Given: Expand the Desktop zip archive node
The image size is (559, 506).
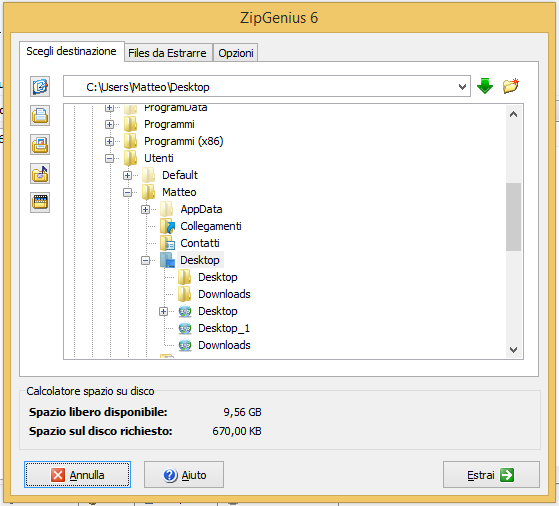Looking at the screenshot, I should [x=163, y=312].
